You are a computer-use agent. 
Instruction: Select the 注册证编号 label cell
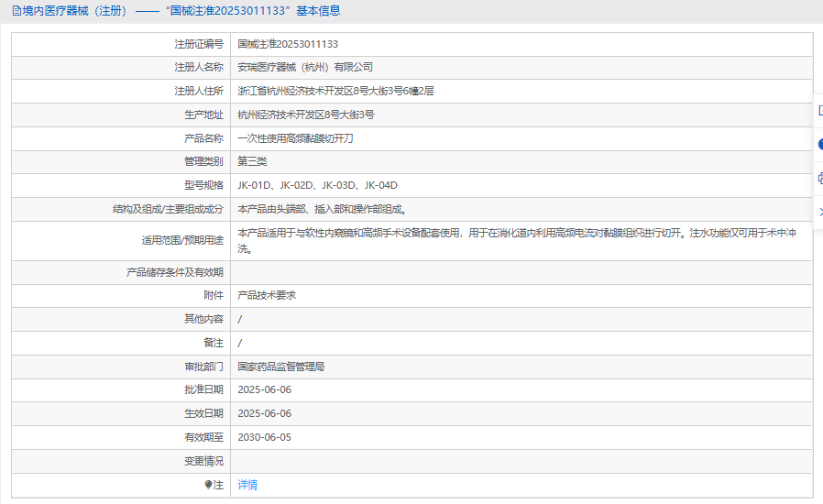(121, 44)
